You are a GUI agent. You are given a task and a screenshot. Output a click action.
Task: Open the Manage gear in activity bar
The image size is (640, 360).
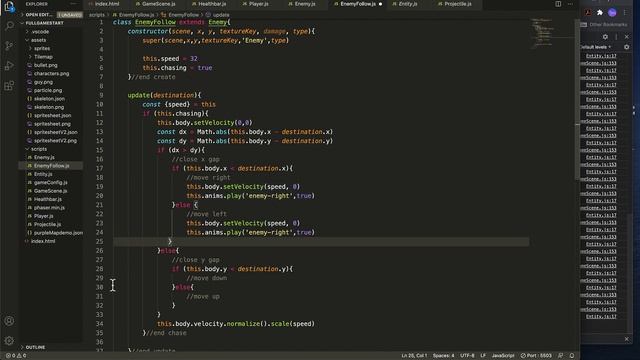pyautogui.click(x=9, y=340)
